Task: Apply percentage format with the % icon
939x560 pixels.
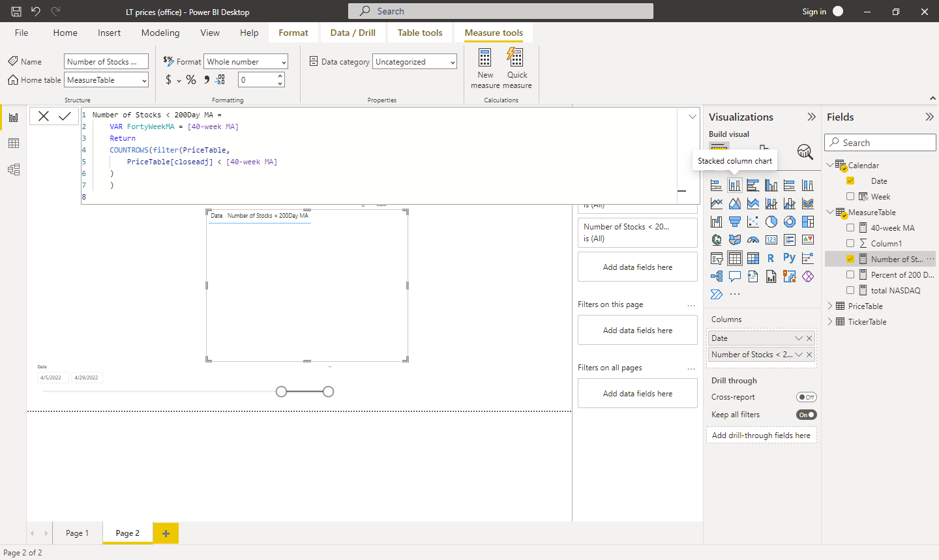Action: (x=191, y=80)
